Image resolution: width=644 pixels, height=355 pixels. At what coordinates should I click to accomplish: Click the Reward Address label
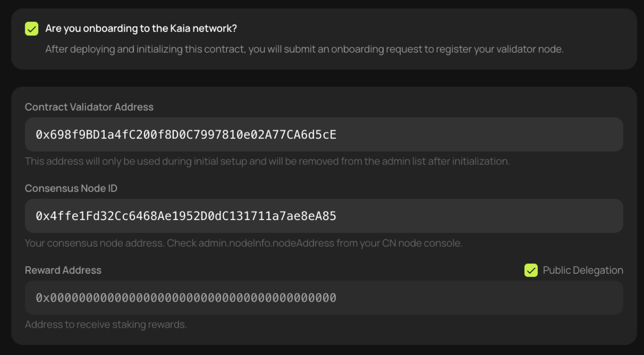pyautogui.click(x=63, y=270)
